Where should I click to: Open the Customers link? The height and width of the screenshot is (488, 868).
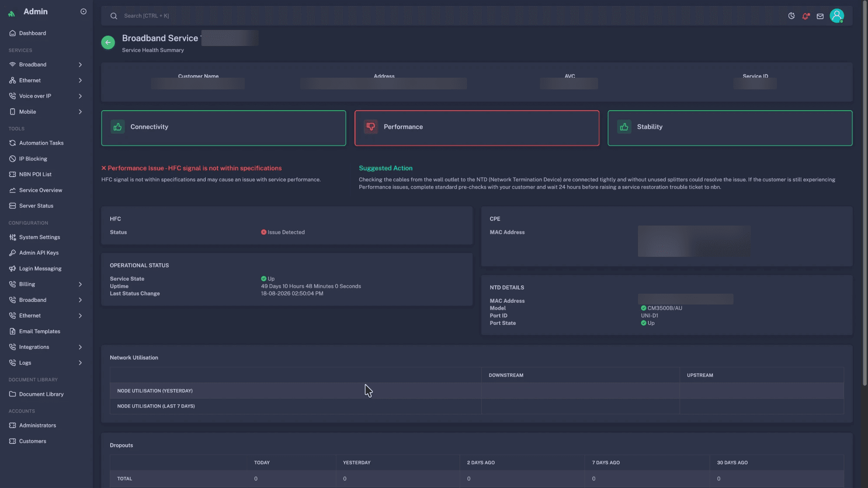click(46, 441)
